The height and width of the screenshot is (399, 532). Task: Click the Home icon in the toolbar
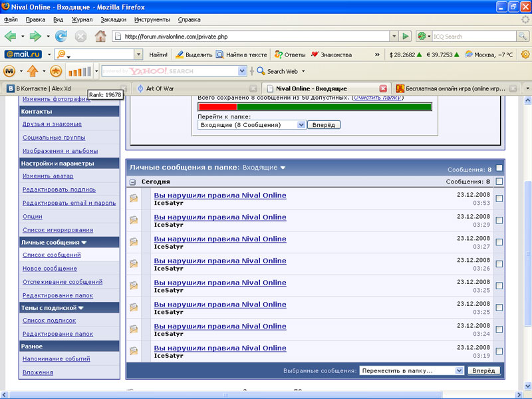point(100,36)
